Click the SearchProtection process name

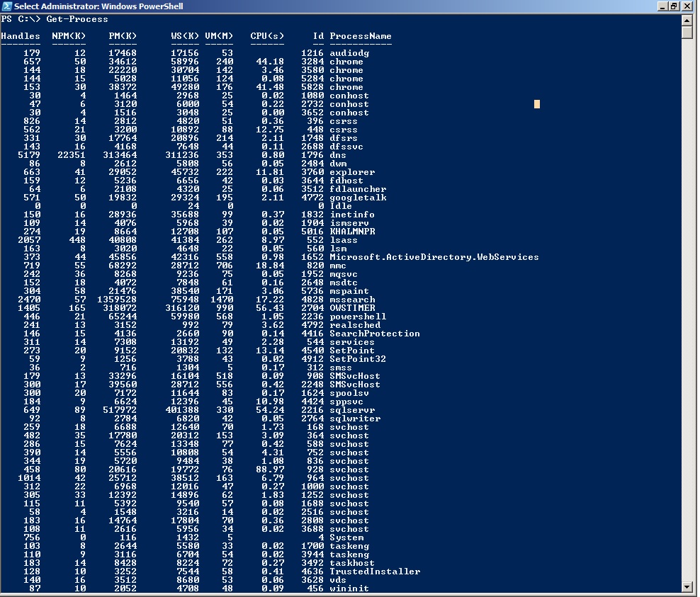pyautogui.click(x=375, y=334)
